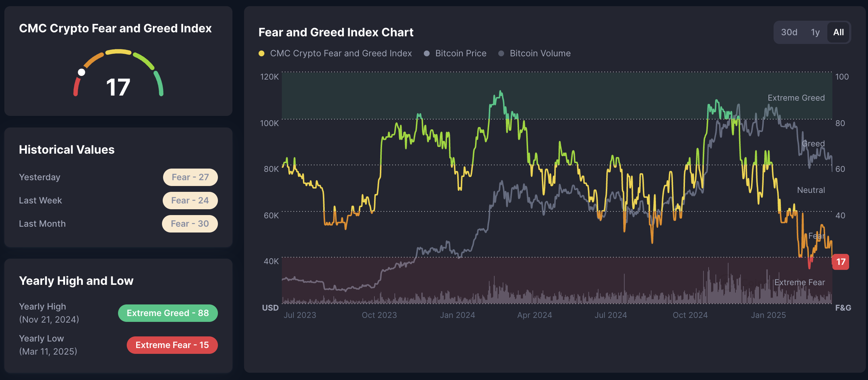Click the yellow CMC Fear and Greed legend dot

[x=261, y=53]
